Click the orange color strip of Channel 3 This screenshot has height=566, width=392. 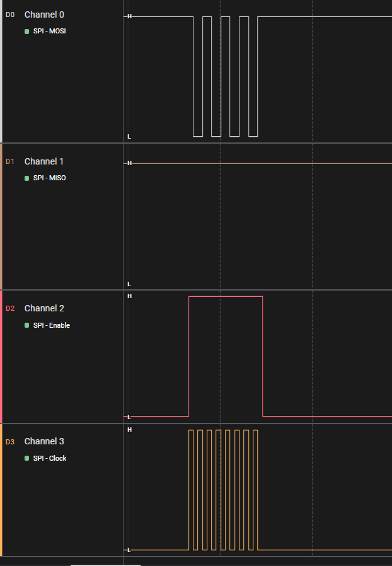[x=1, y=490]
